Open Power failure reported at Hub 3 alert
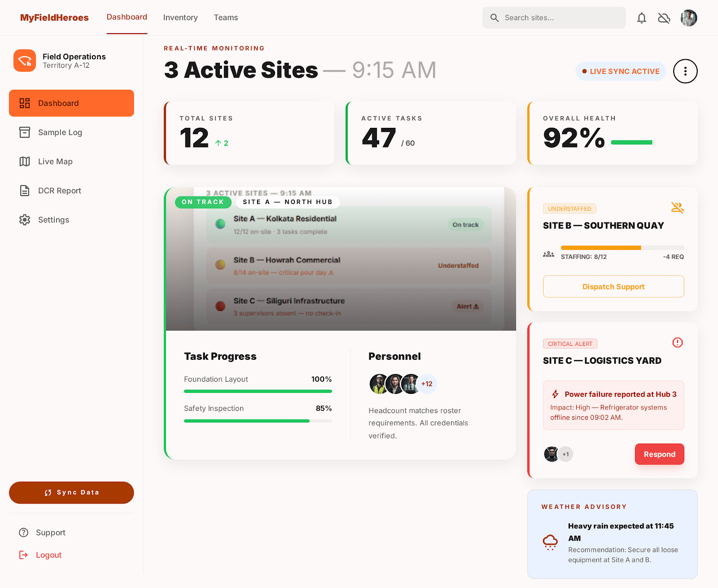718x588 pixels. click(x=613, y=405)
